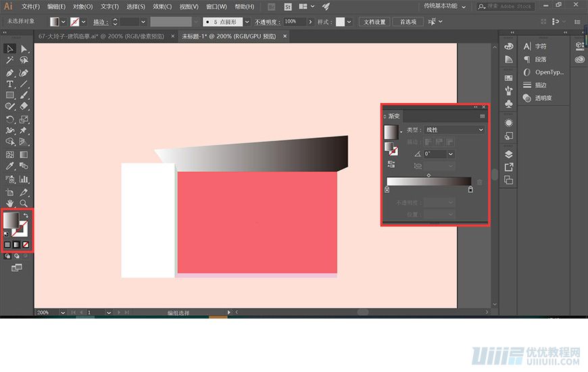This screenshot has width=588, height=372.
Task: Click the 文档设置 button
Action: (374, 22)
